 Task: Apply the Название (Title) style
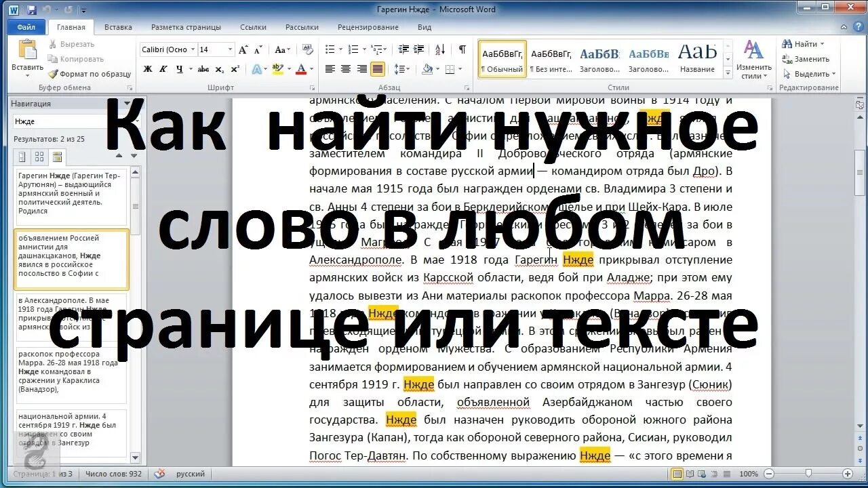point(697,60)
